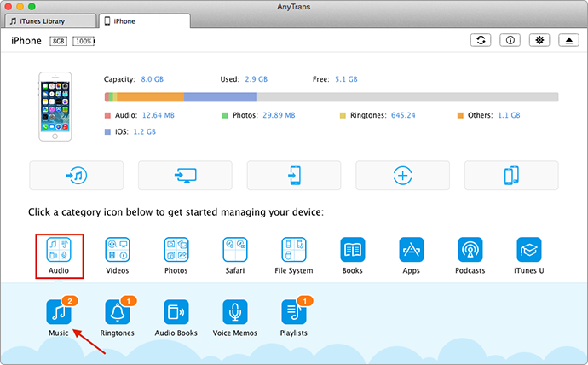This screenshot has width=588, height=365.
Task: Open Voice Memos subcategory
Action: 235,318
